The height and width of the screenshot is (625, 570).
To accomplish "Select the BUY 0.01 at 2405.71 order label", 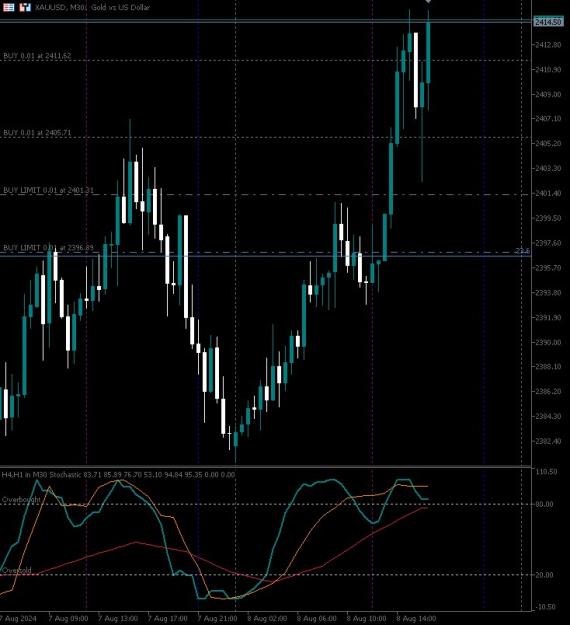I will (x=37, y=133).
